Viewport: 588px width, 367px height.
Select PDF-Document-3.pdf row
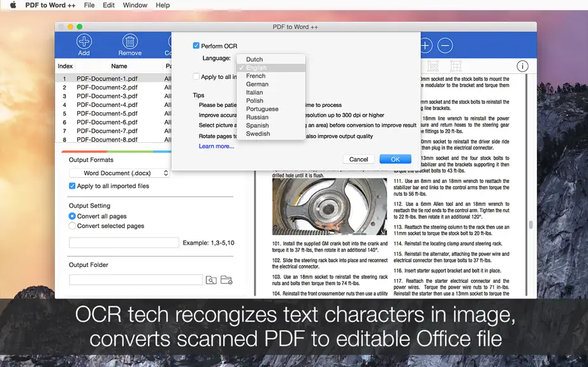[114, 96]
